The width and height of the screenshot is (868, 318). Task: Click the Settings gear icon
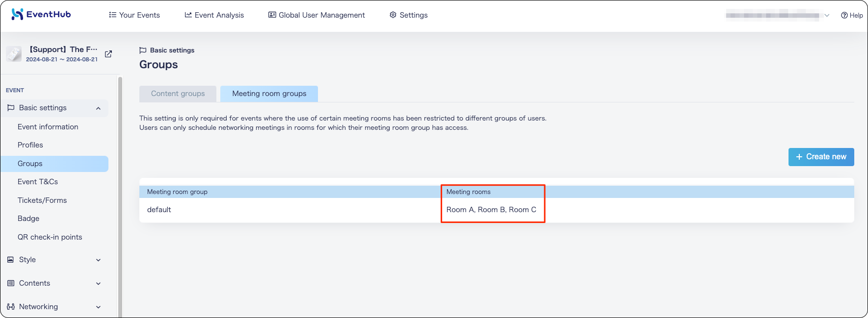click(393, 15)
